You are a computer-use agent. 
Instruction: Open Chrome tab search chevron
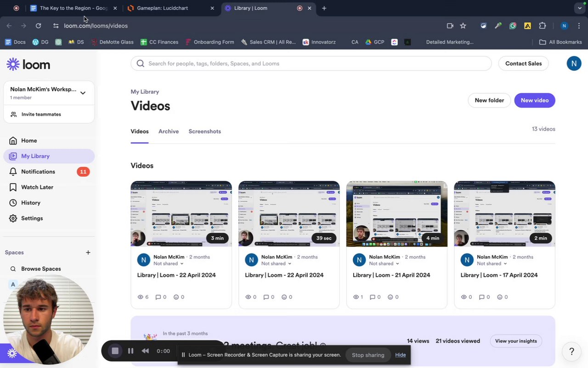click(x=579, y=8)
